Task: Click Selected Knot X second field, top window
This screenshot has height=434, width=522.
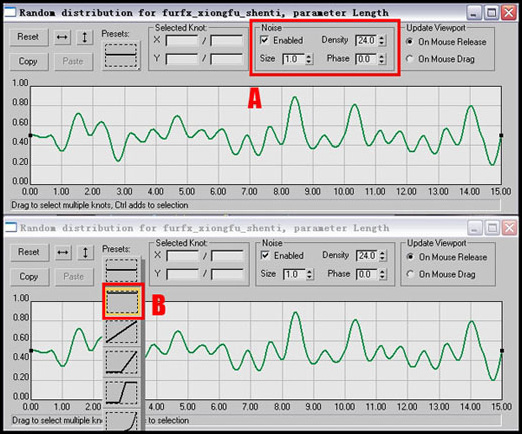Action: click(x=226, y=41)
